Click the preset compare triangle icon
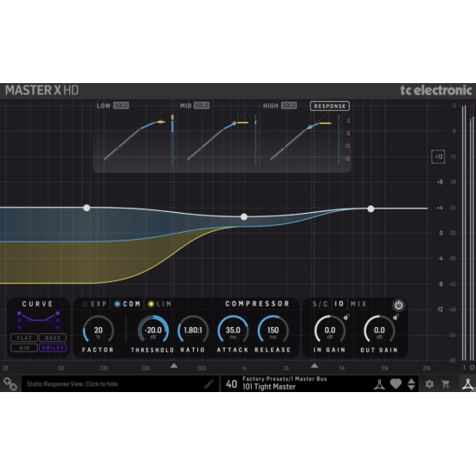This screenshot has width=476, height=476. [379, 384]
